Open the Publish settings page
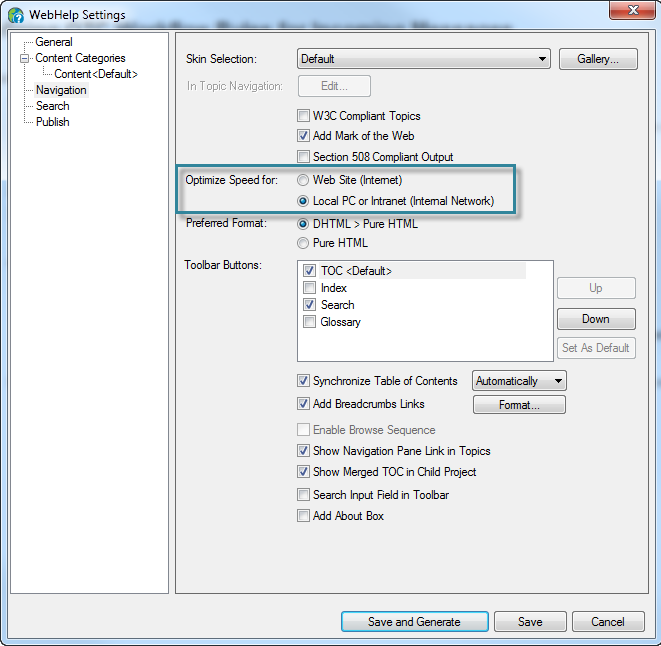The height and width of the screenshot is (646, 661). [53, 122]
